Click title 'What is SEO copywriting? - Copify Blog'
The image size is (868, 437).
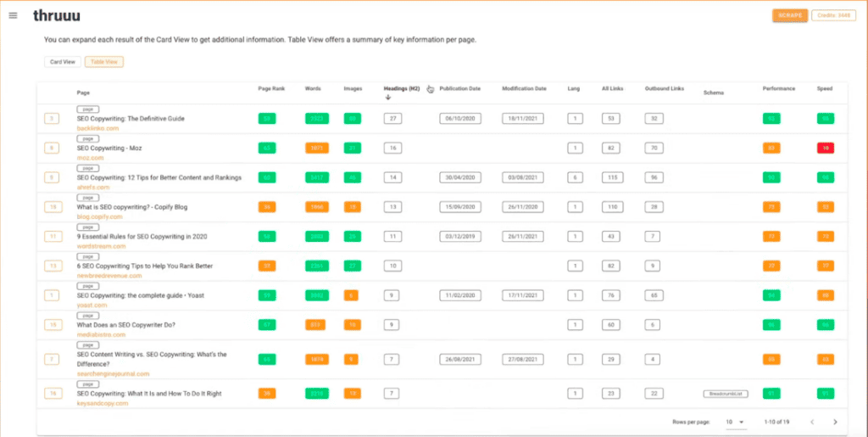[132, 206]
